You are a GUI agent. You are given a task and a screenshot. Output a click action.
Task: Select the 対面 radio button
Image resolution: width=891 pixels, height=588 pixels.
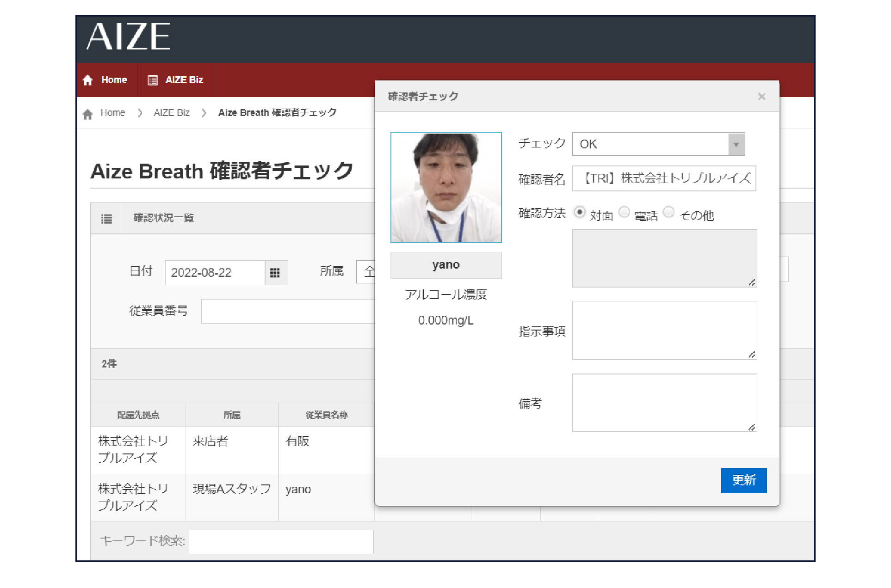[x=579, y=212]
